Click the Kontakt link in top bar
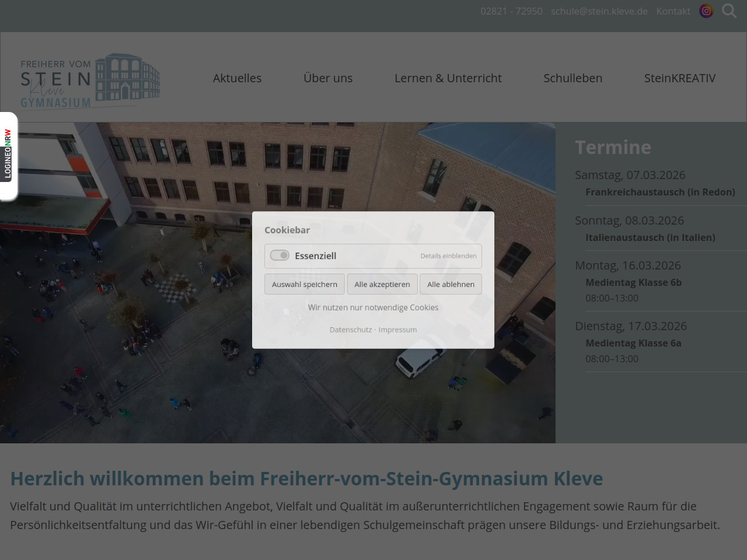The width and height of the screenshot is (747, 560). tap(673, 11)
